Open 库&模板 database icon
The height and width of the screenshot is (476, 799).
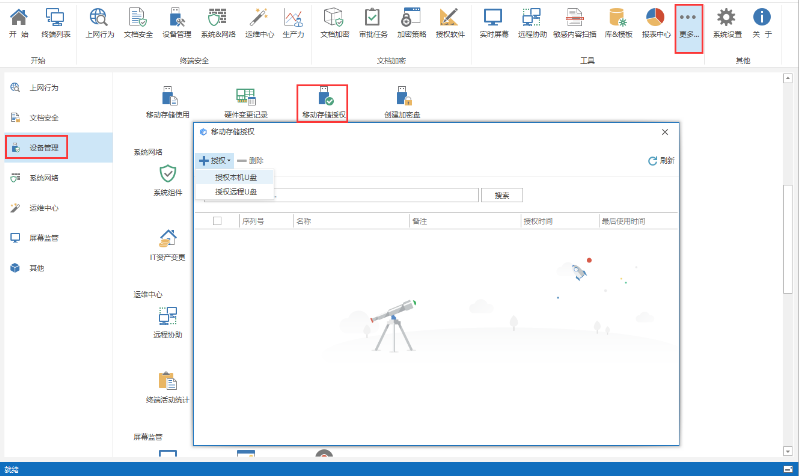[x=618, y=23]
